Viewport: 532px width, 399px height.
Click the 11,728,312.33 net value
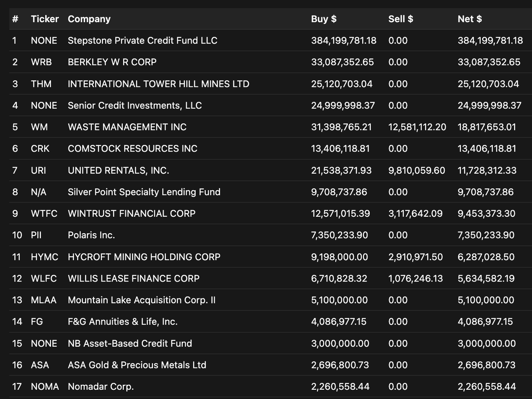[x=487, y=170]
